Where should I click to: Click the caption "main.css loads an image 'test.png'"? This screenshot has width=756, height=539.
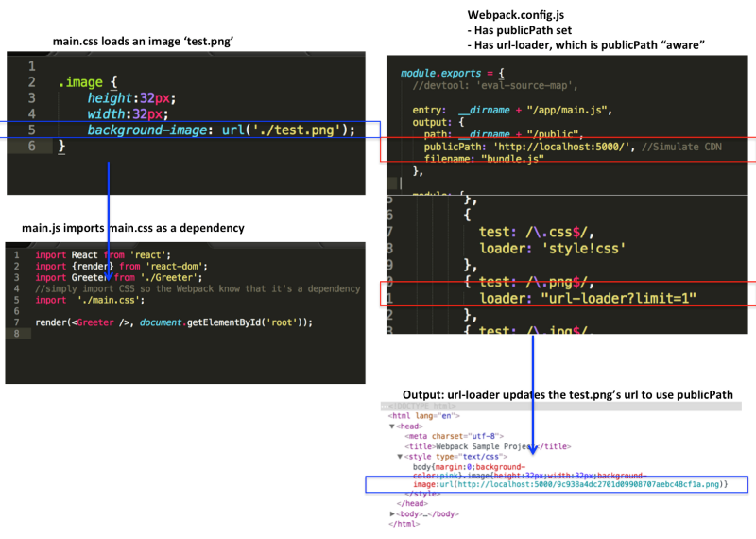click(143, 42)
